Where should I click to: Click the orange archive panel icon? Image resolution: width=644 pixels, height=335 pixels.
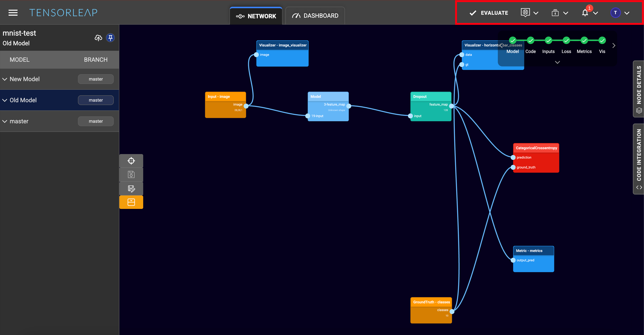click(x=131, y=202)
